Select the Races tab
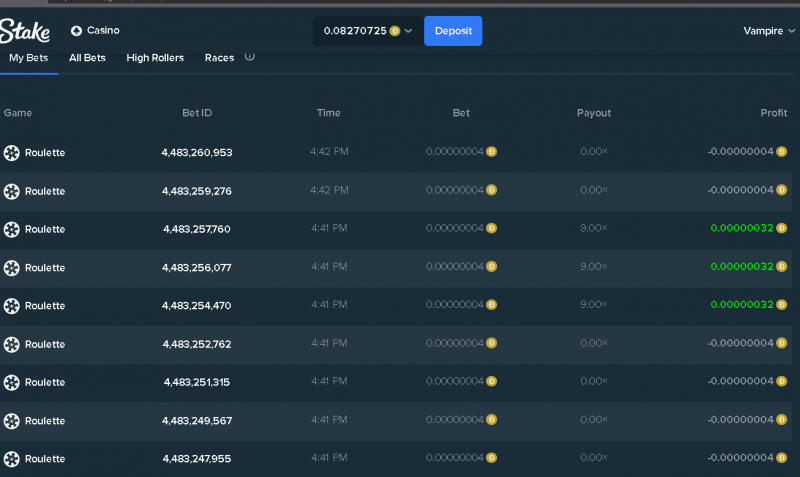Viewport: 800px width, 477px height. tap(219, 58)
